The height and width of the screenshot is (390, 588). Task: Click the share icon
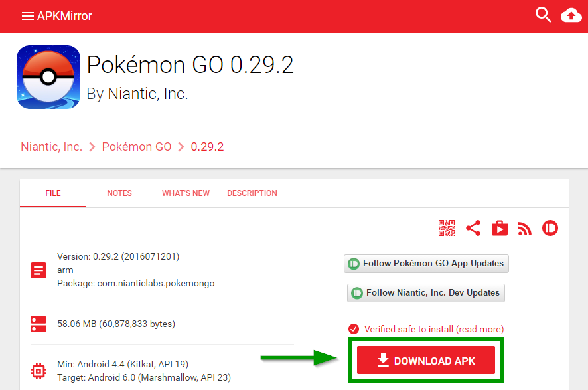(x=473, y=228)
